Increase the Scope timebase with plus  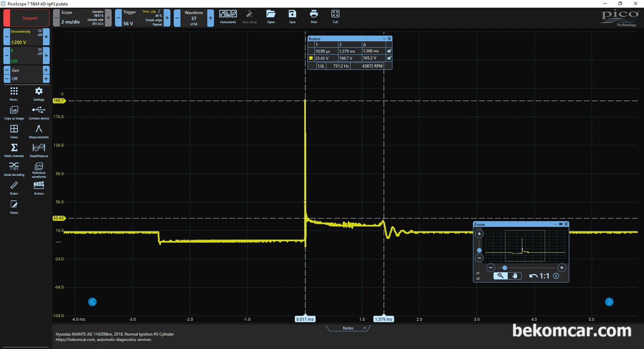pyautogui.click(x=108, y=18)
